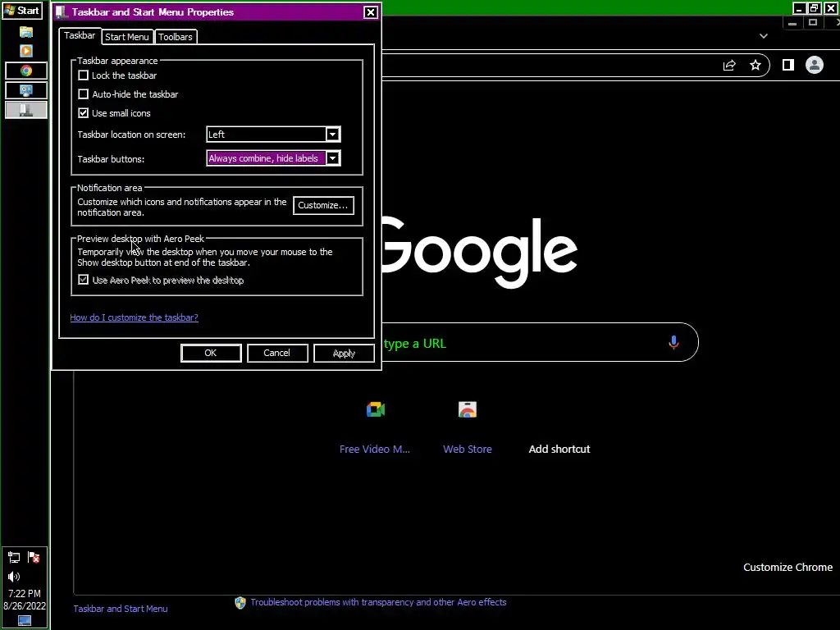
Task: Open How do I customize the taskbar link
Action: (134, 317)
